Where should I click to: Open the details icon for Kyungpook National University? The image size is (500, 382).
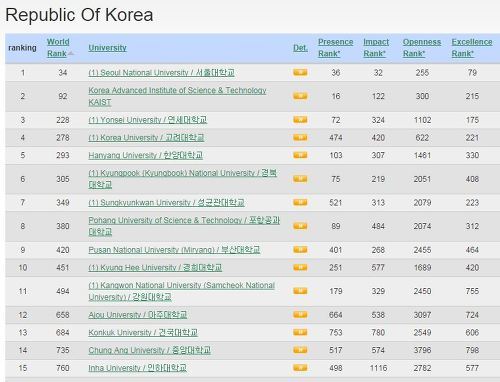300,179
